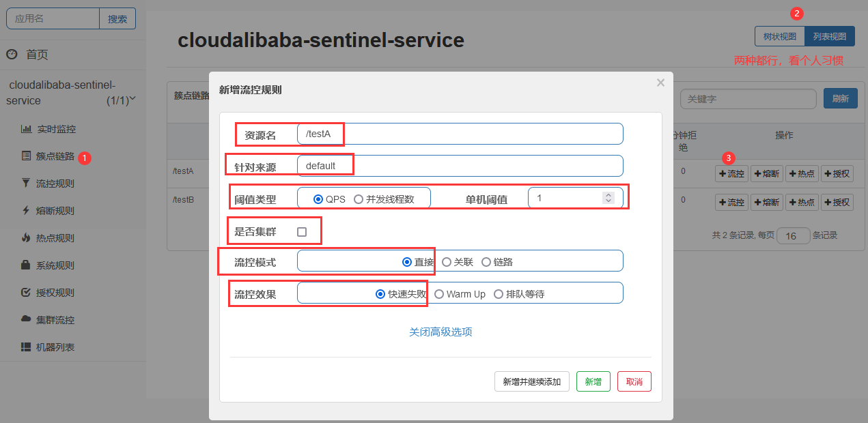Open 授权规则 menu item
868x423 pixels.
tap(55, 293)
